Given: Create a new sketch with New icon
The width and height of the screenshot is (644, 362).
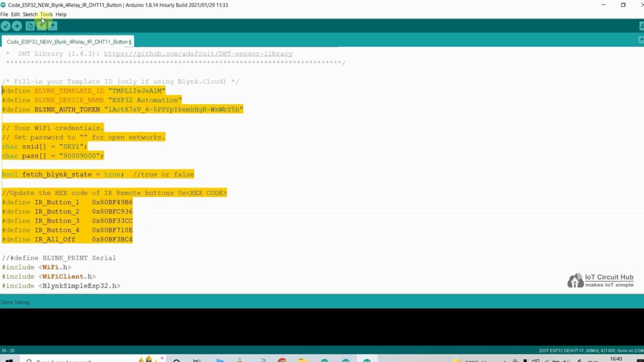Looking at the screenshot, I should tap(30, 26).
